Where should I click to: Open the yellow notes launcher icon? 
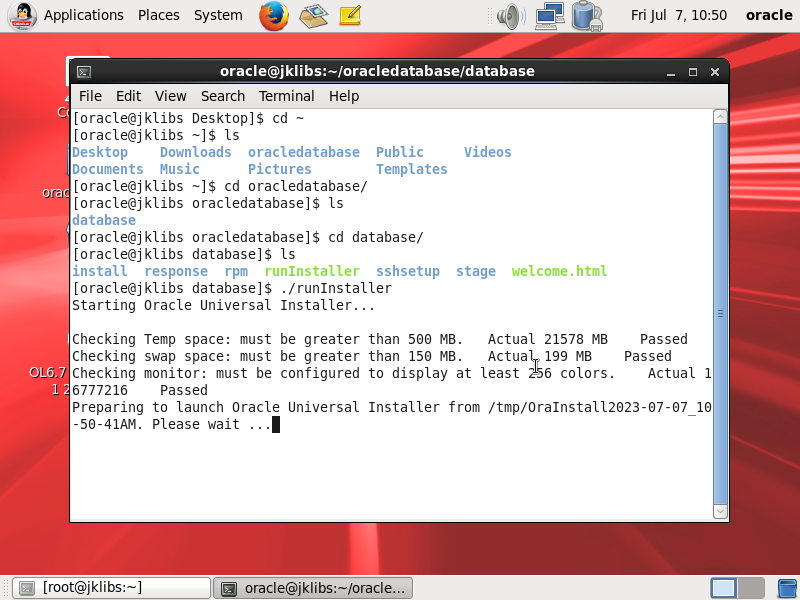(x=351, y=15)
